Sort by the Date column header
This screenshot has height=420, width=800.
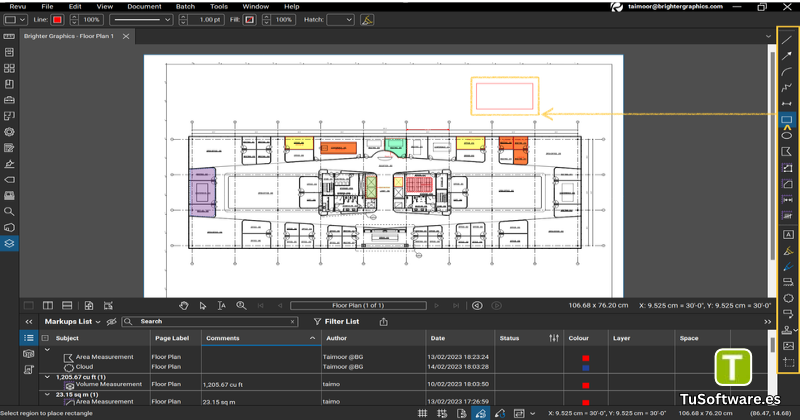click(438, 338)
